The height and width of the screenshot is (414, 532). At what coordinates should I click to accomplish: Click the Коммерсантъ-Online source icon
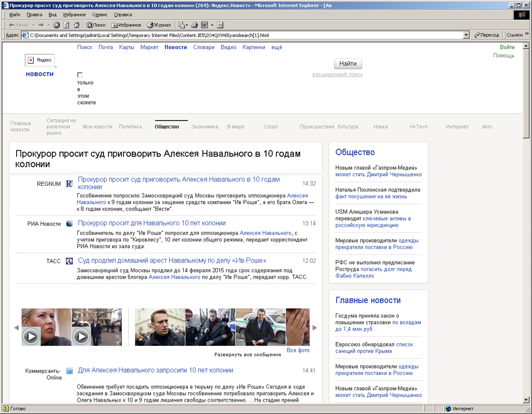tap(69, 371)
